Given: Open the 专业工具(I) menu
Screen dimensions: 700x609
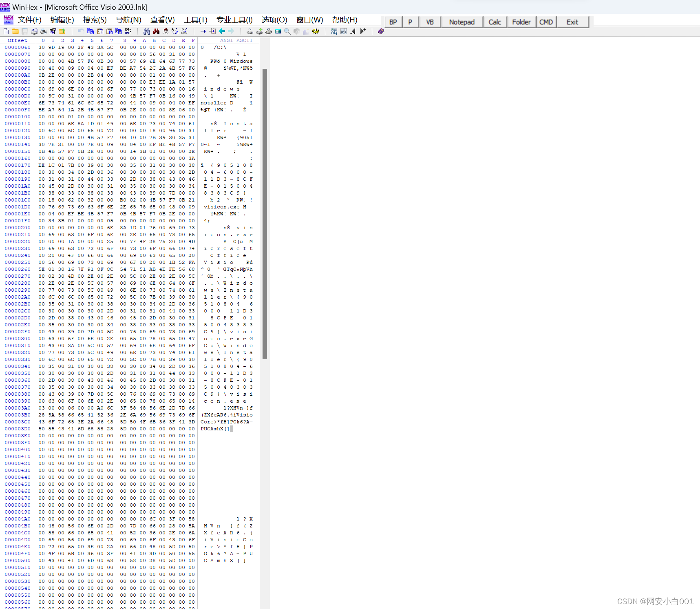Looking at the screenshot, I should click(234, 20).
